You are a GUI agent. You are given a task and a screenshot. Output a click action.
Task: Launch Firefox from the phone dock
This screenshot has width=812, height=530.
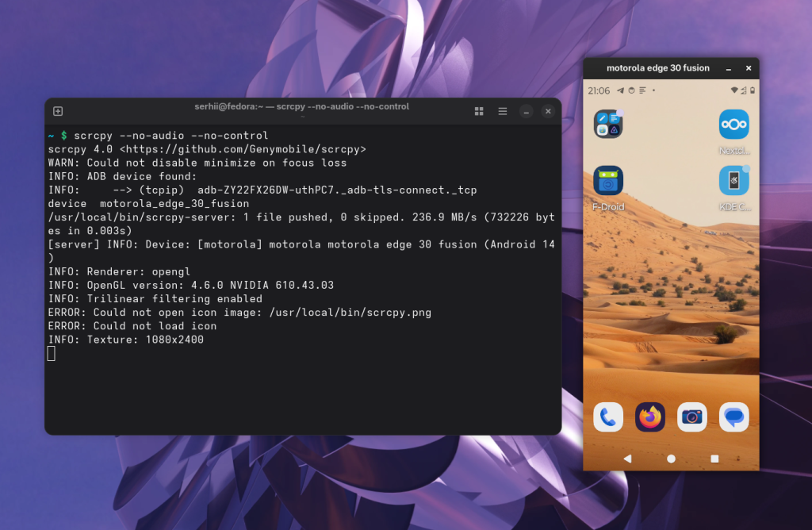[x=650, y=417]
